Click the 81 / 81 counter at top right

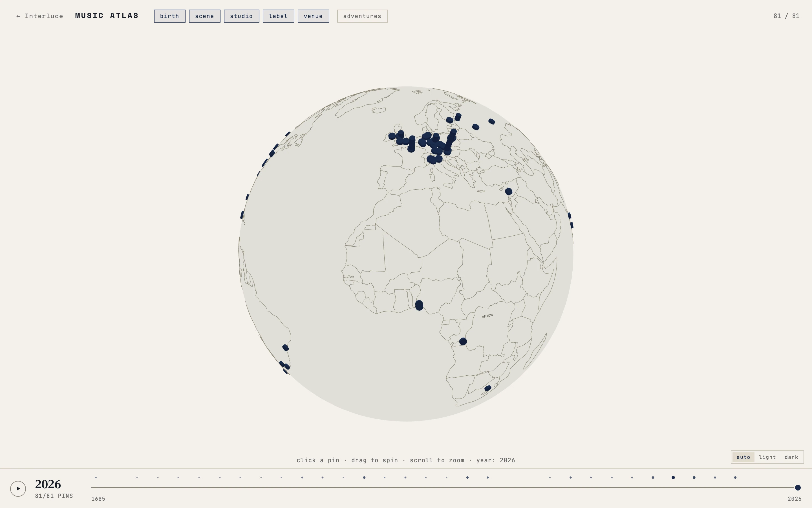[787, 16]
